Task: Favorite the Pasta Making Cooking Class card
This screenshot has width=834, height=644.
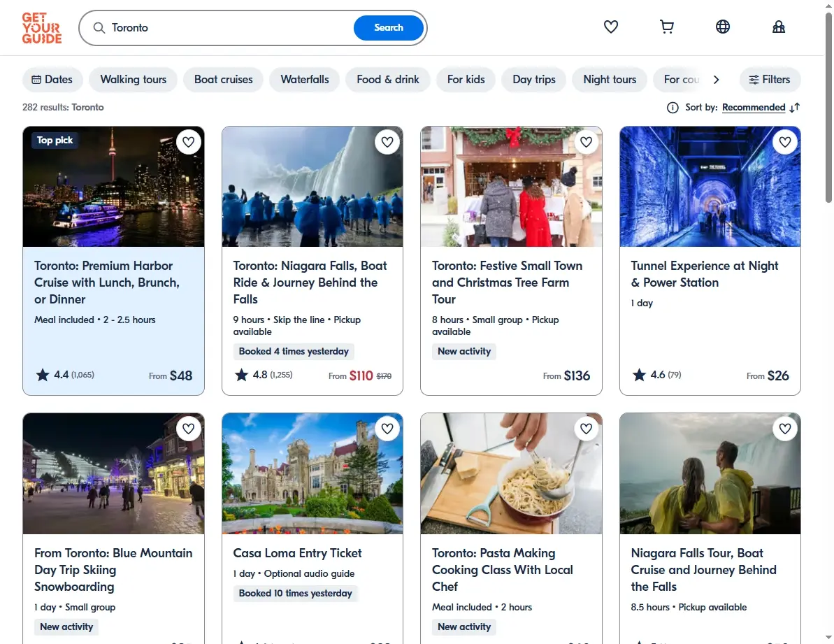Action: pyautogui.click(x=586, y=429)
